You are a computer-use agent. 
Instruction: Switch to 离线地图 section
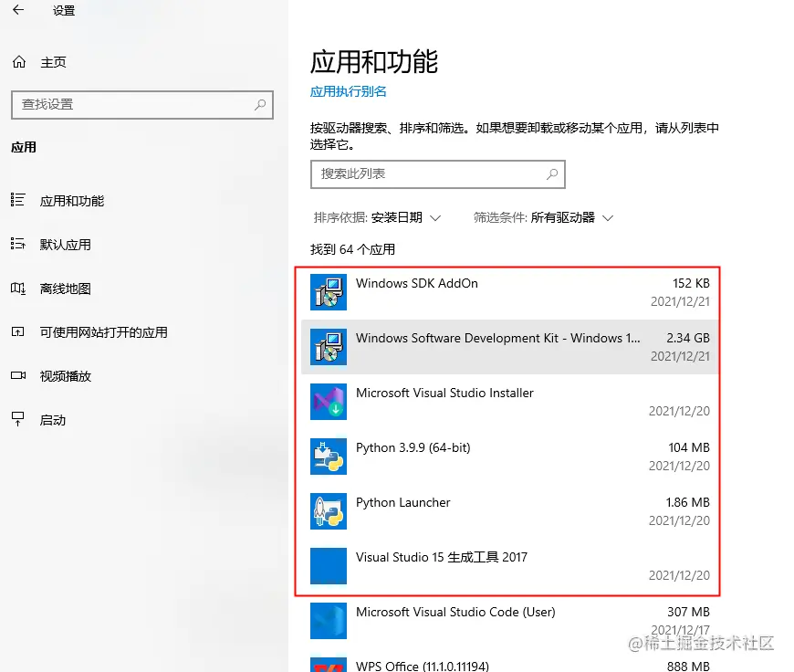(66, 289)
